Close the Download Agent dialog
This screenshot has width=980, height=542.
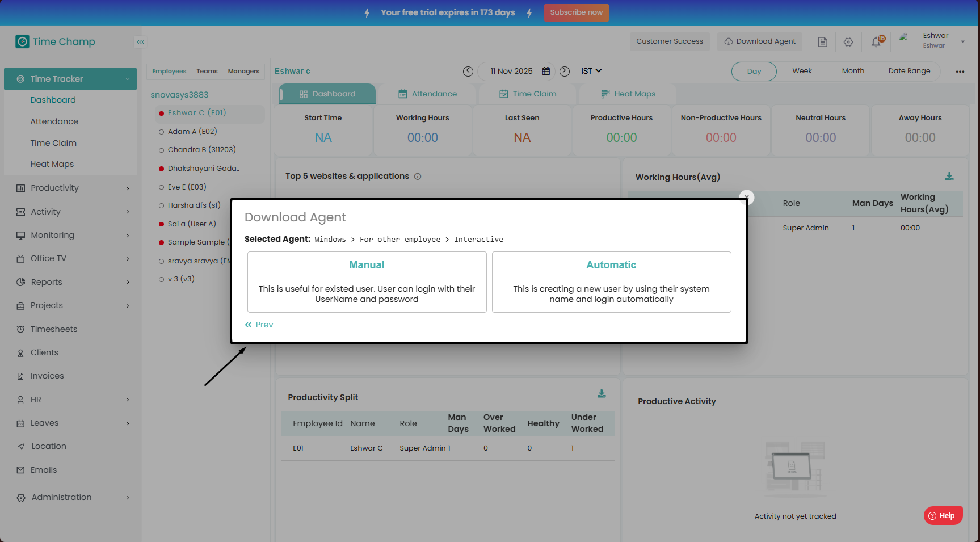(x=747, y=197)
